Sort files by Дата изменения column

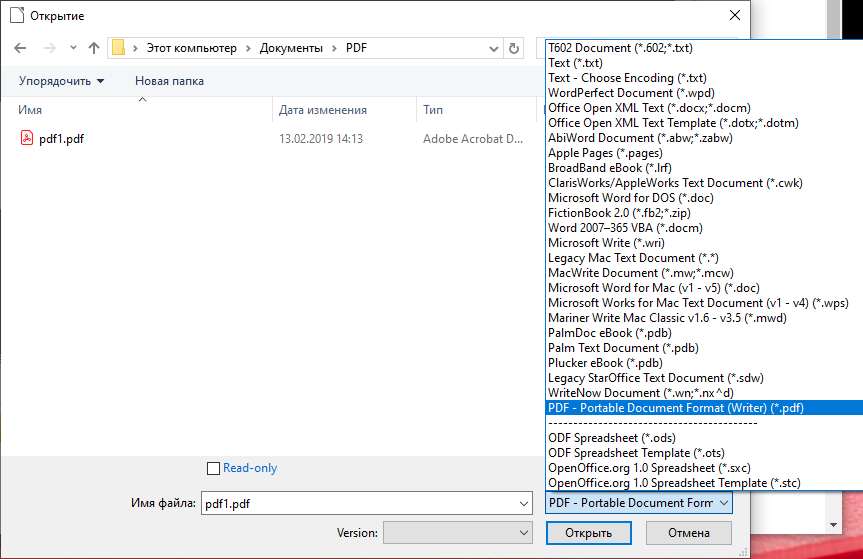click(x=323, y=110)
